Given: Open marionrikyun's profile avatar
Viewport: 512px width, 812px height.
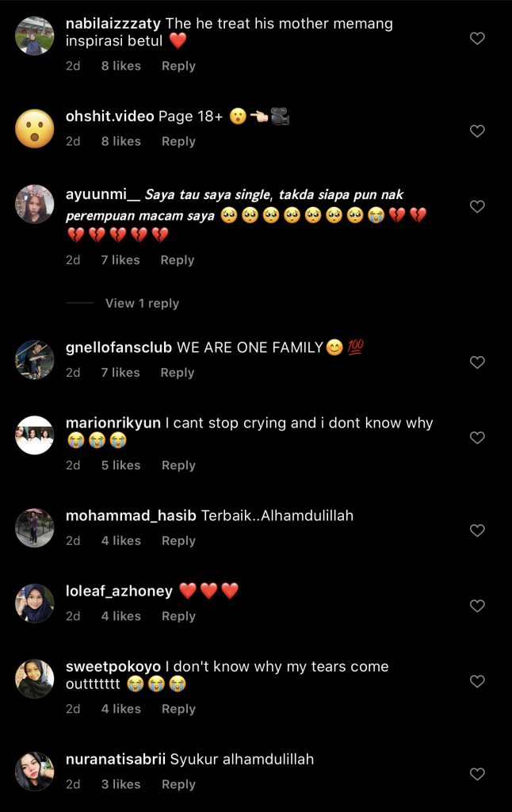Looking at the screenshot, I should [35, 435].
